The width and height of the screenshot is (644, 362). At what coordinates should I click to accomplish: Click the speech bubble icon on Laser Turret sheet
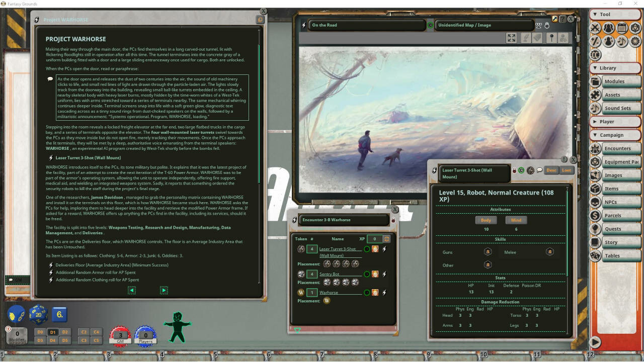(x=539, y=170)
